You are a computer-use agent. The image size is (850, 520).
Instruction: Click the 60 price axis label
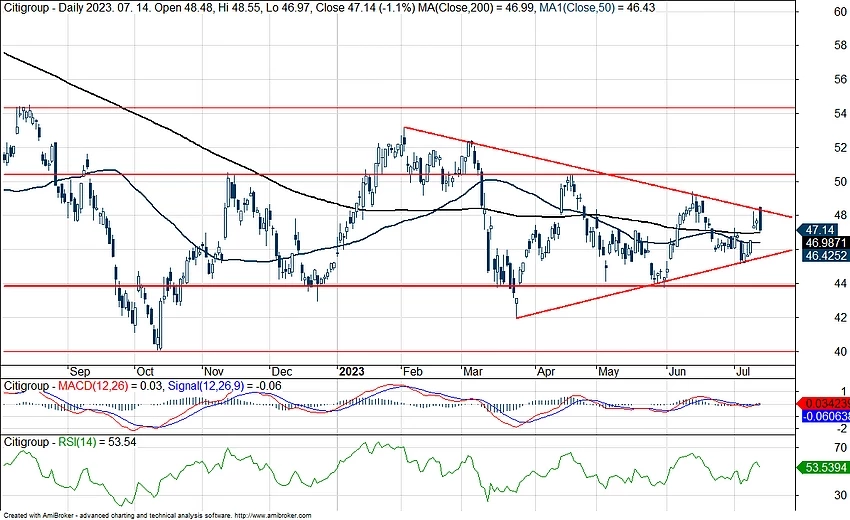pyautogui.click(x=840, y=11)
